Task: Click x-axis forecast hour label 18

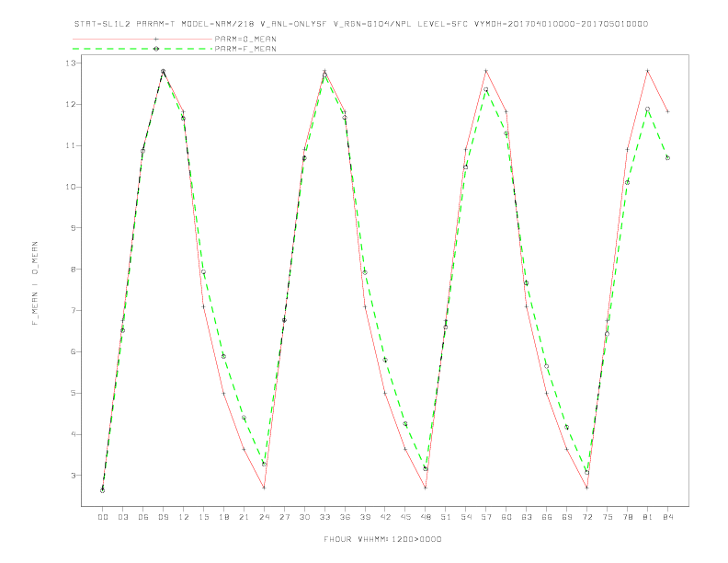Action: (x=223, y=517)
